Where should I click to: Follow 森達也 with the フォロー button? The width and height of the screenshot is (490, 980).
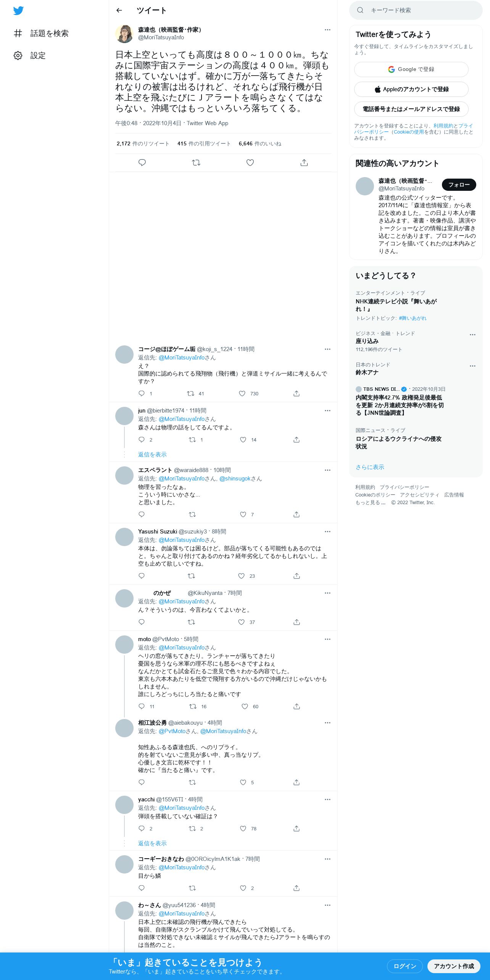[x=459, y=185]
